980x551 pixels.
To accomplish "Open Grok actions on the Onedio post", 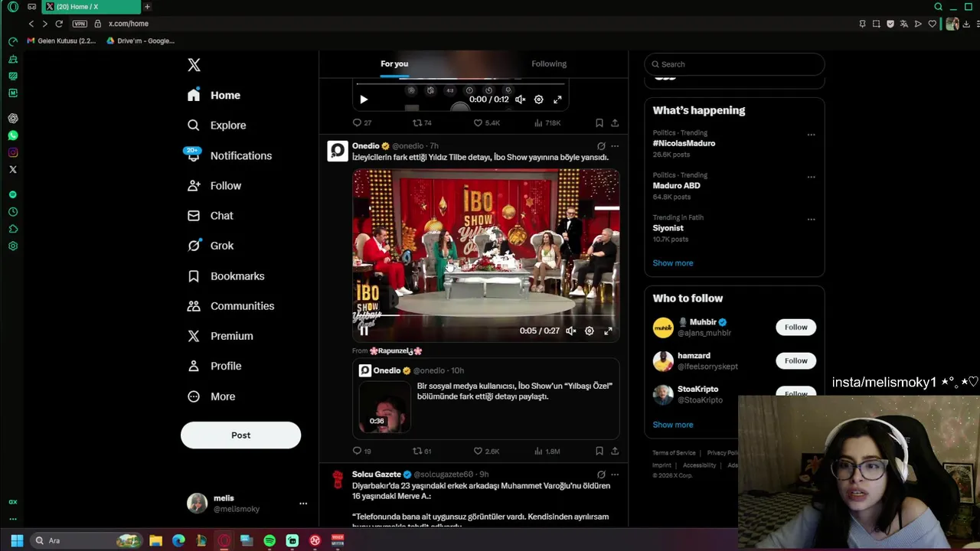I will click(x=601, y=146).
